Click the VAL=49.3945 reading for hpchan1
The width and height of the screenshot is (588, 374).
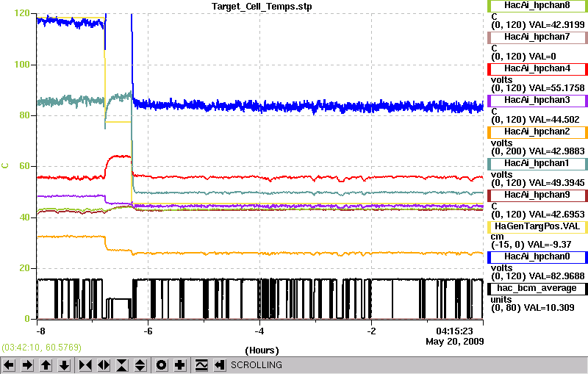[x=556, y=183]
